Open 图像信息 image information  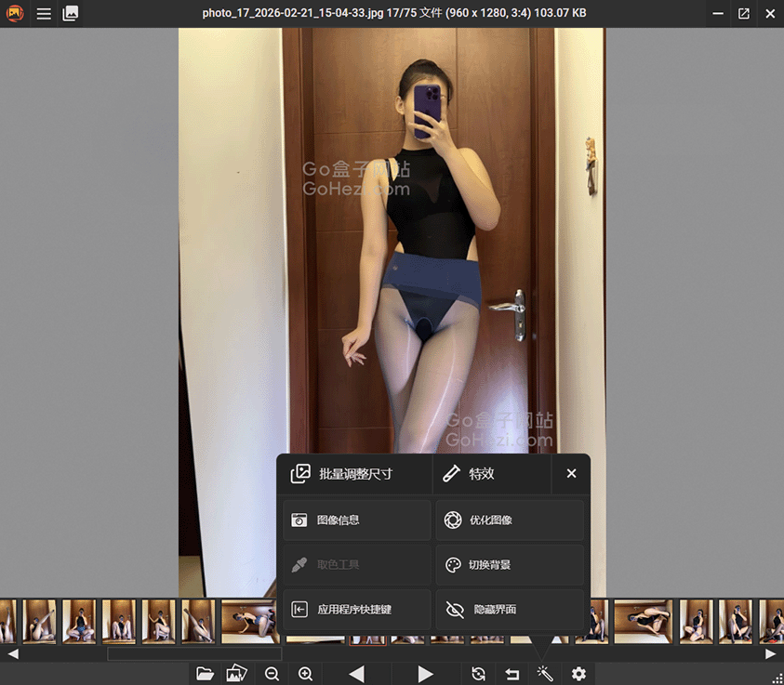click(x=356, y=520)
